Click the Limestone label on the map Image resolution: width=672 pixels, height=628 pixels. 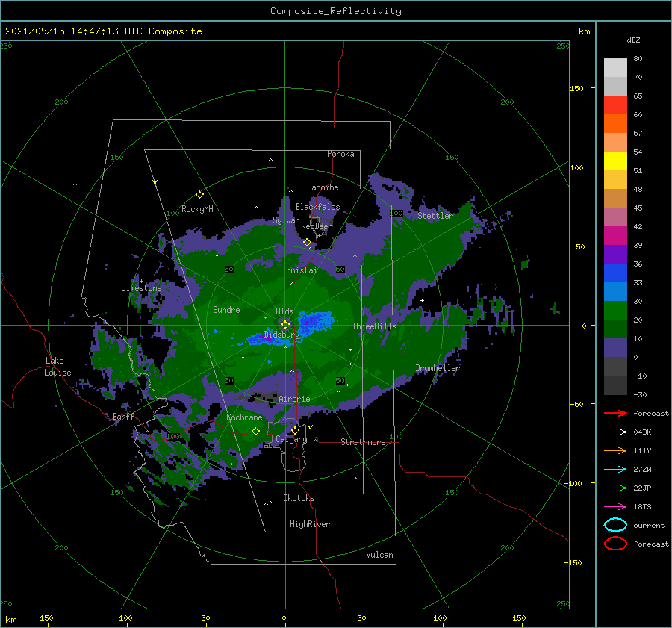(x=141, y=288)
